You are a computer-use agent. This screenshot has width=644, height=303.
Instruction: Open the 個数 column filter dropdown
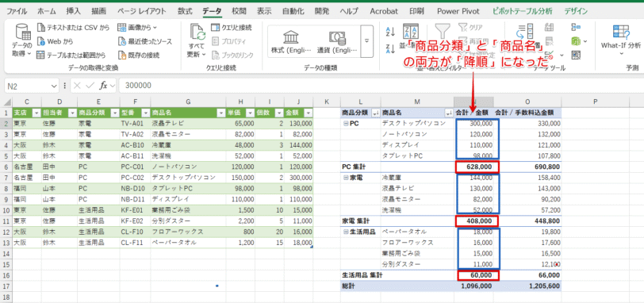(x=279, y=113)
